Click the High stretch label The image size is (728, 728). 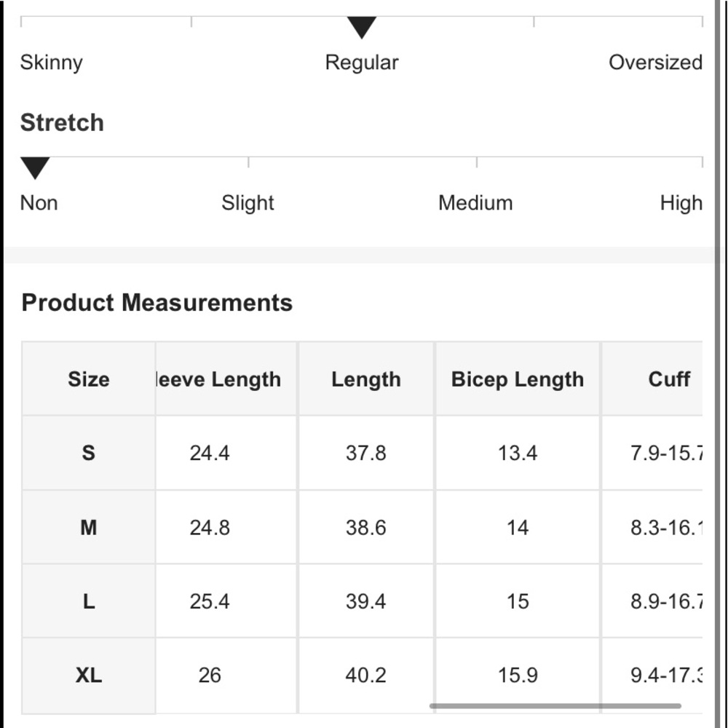tap(681, 203)
